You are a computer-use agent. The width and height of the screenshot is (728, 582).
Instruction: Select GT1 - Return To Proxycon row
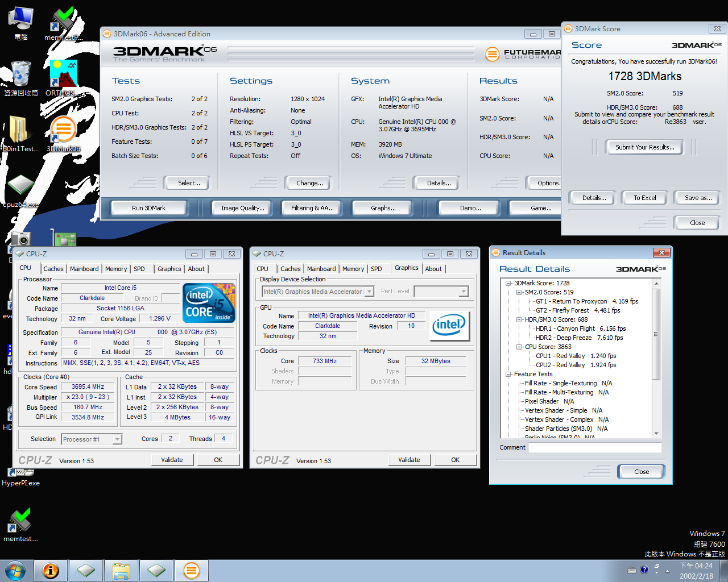[587, 301]
